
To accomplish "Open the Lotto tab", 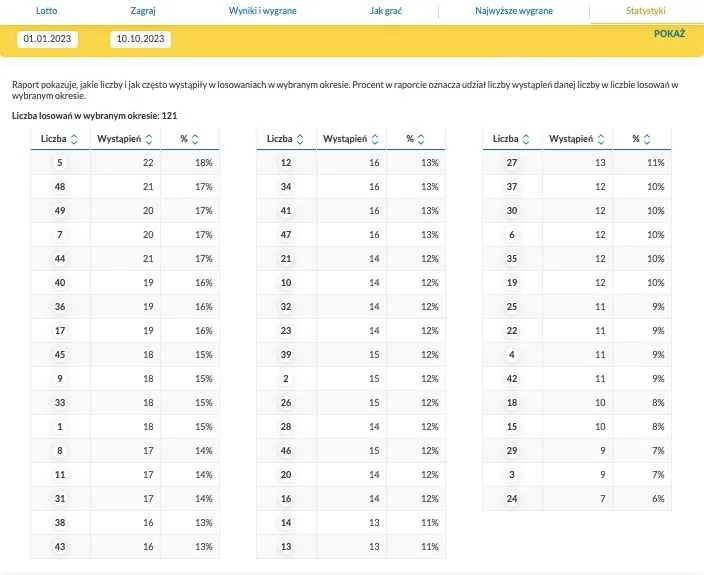I will pyautogui.click(x=47, y=10).
